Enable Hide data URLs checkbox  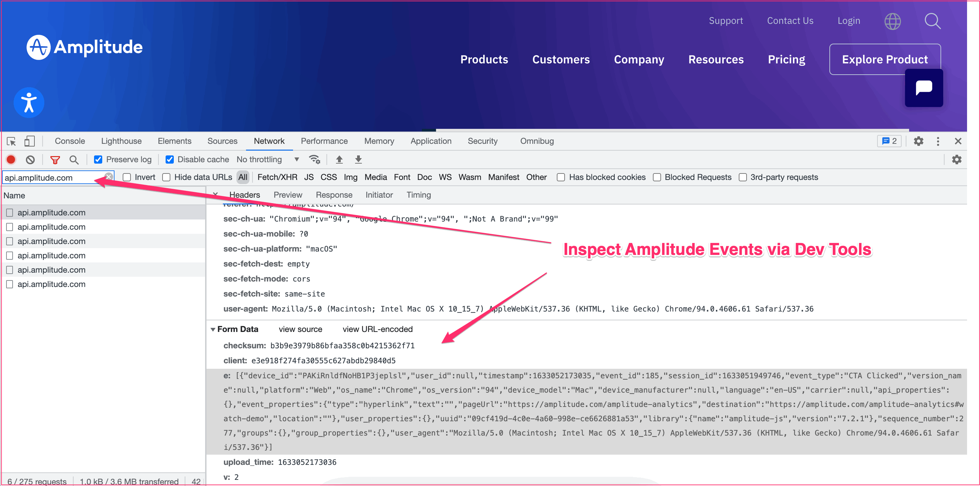point(166,177)
